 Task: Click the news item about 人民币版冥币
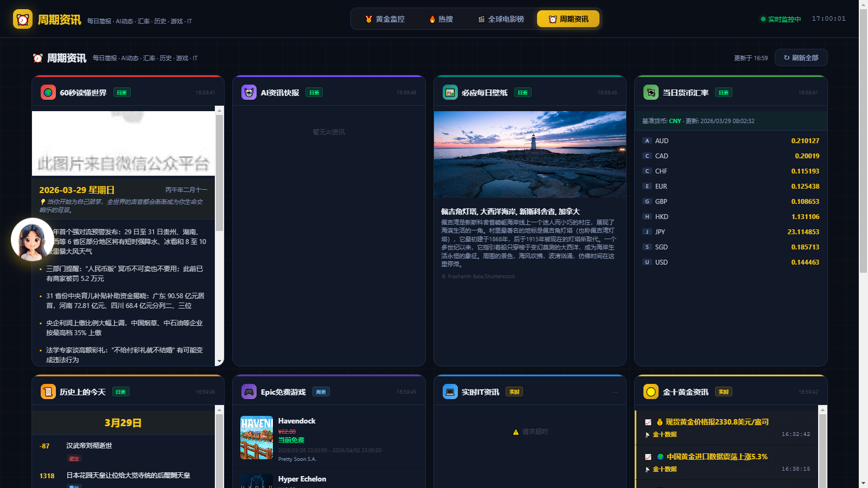click(124, 274)
